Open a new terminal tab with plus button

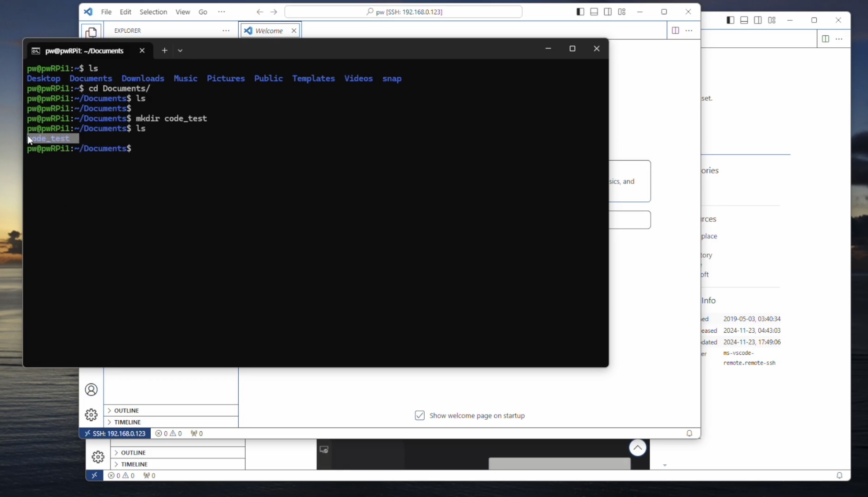click(164, 50)
